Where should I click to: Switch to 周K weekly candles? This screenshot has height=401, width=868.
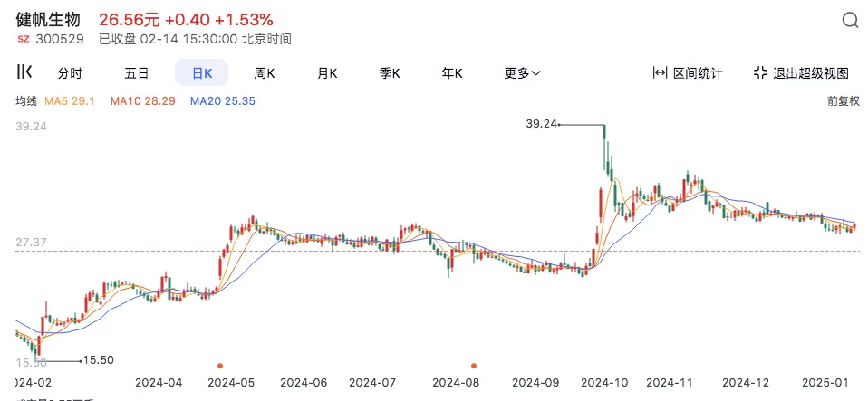pos(265,73)
